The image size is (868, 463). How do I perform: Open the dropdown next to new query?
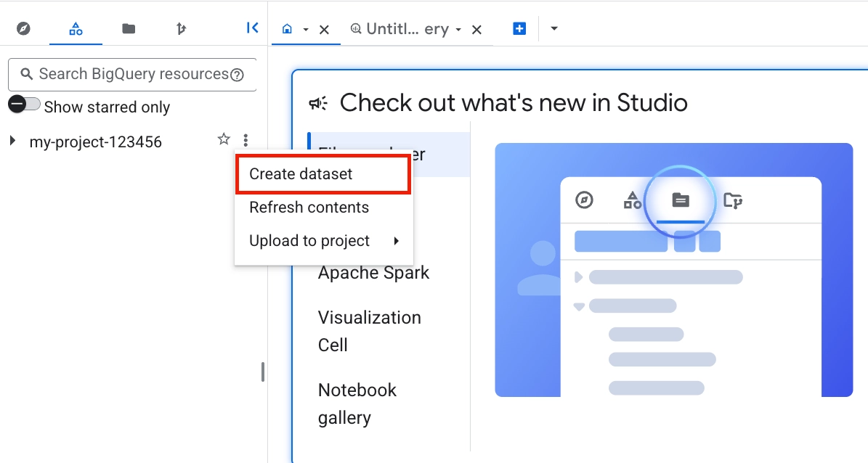(554, 29)
